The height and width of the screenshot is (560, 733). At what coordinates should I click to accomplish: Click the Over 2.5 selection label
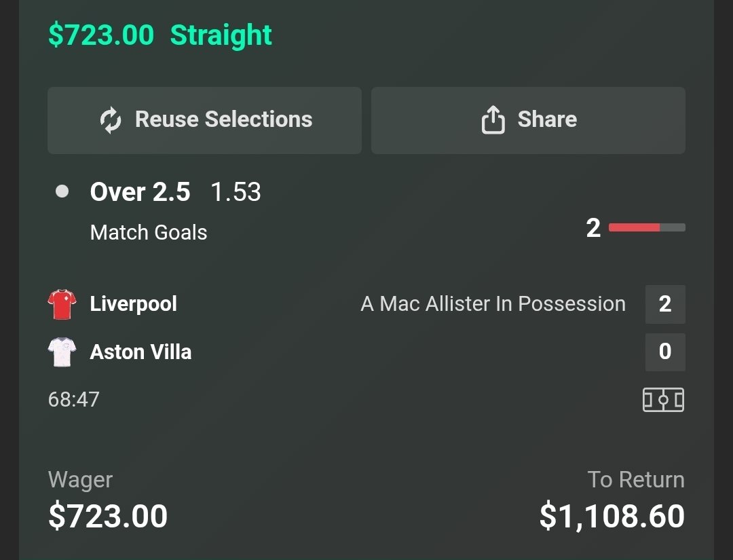click(x=140, y=191)
